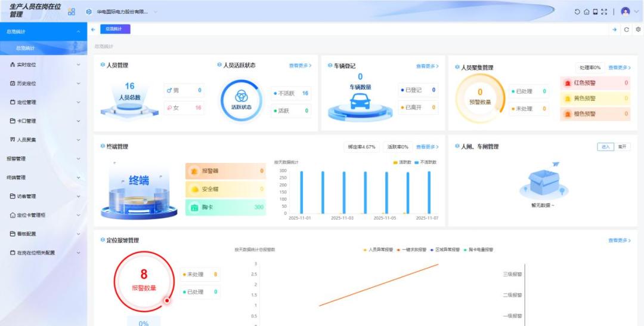This screenshot has height=326, width=644.
Task: Click the tab bar settings gear icon
Action: tap(638, 29)
